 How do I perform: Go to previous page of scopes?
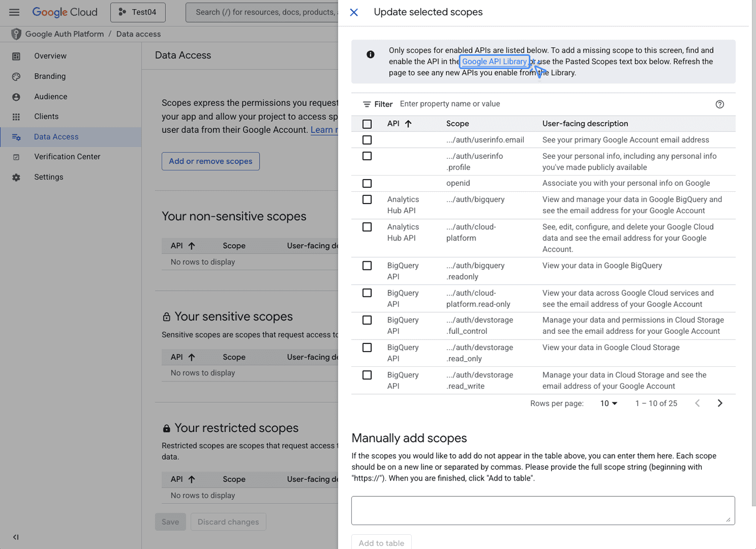coord(697,403)
